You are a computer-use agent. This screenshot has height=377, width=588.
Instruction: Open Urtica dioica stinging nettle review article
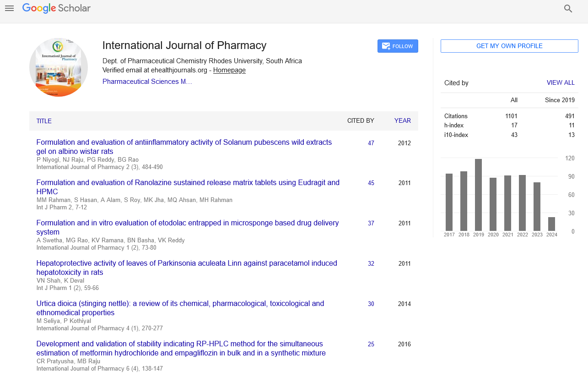click(180, 308)
